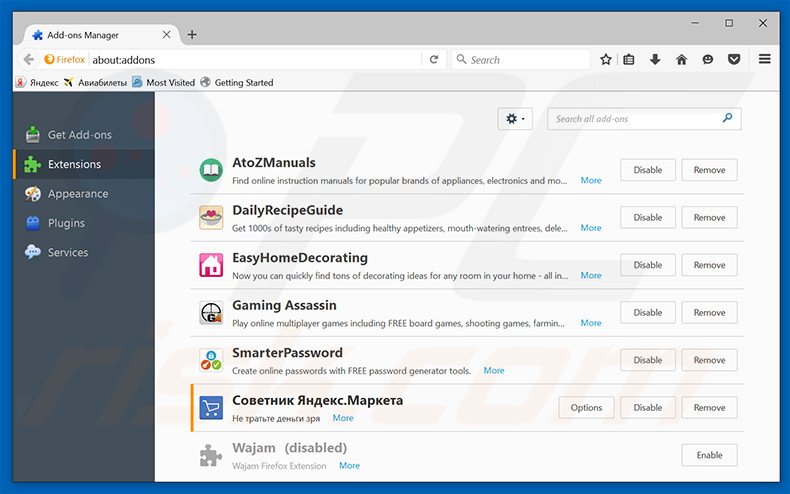Viewport: 790px width, 494px height.
Task: Open the Авиабилеты bookmark
Action: click(95, 82)
